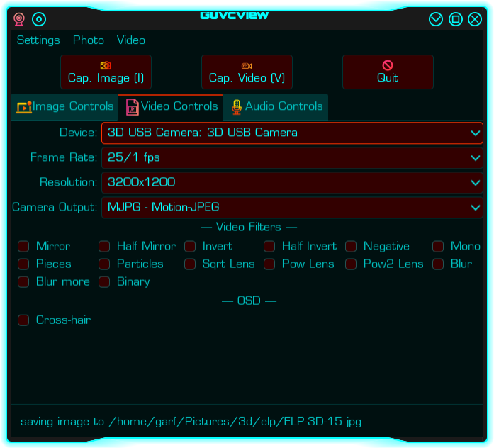Click the saving image status bar message
The width and height of the screenshot is (494, 448).
[x=191, y=422]
